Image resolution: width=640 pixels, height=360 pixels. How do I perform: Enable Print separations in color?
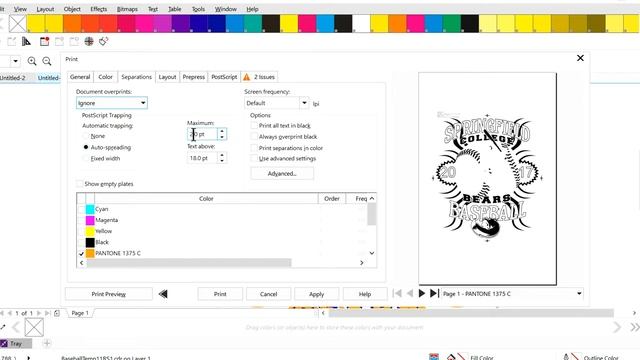pos(254,148)
